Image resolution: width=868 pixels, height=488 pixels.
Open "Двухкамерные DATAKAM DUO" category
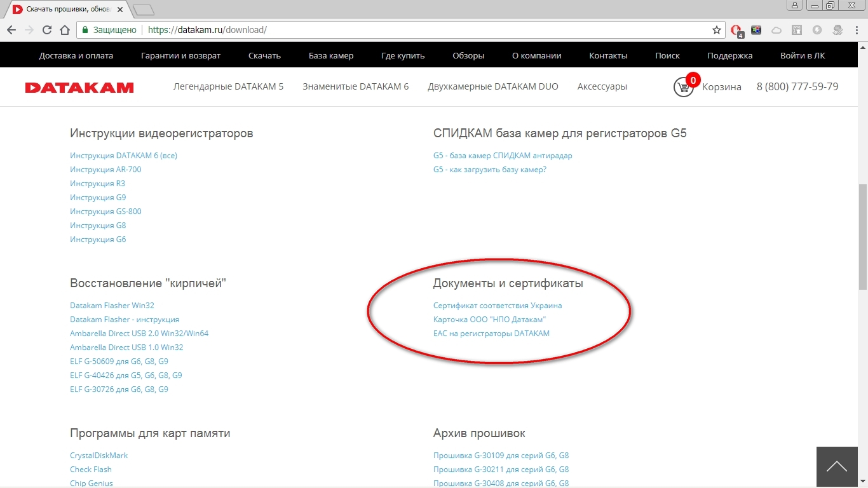pyautogui.click(x=493, y=86)
